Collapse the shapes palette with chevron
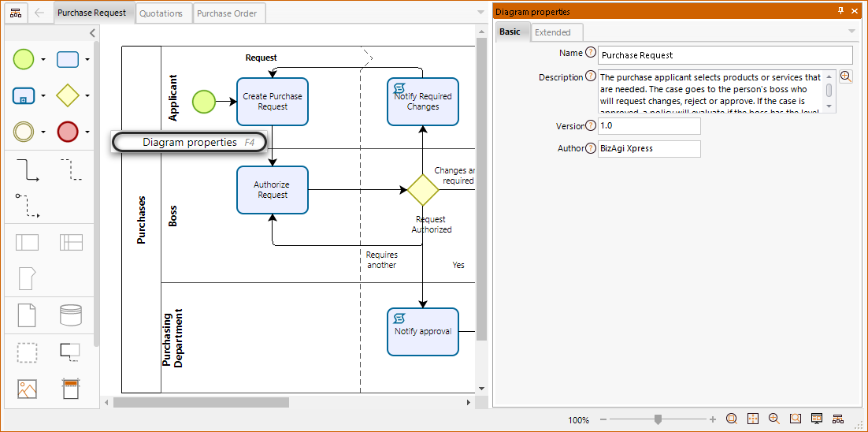868x432 pixels. point(92,33)
